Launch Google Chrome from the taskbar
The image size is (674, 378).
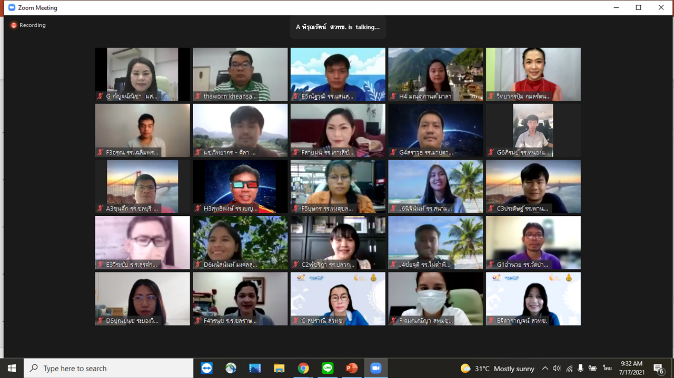click(303, 368)
